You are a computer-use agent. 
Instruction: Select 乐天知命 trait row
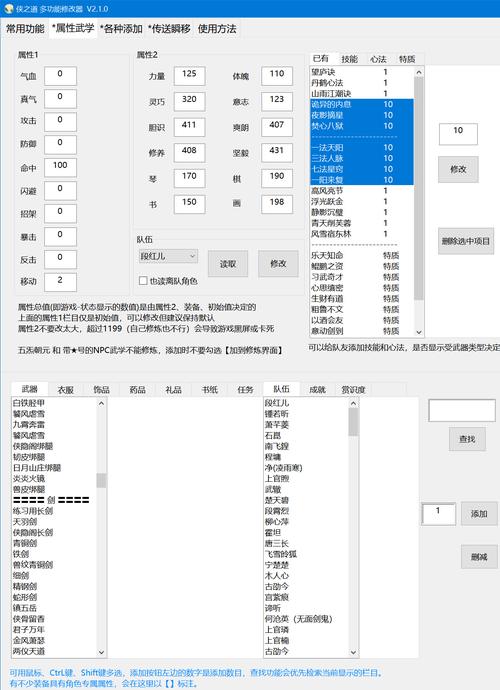(x=362, y=255)
